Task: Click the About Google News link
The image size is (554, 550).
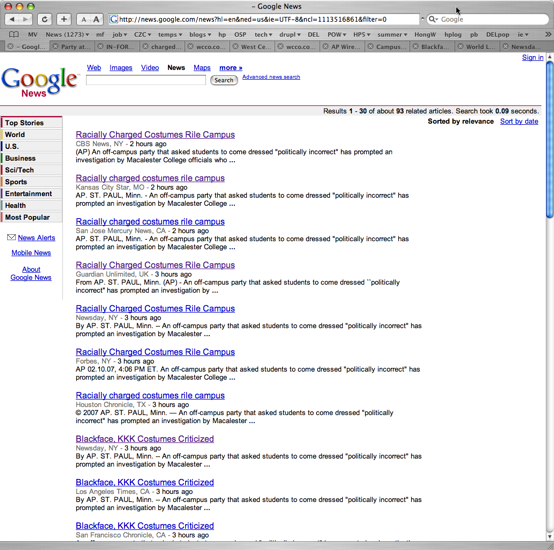Action: tap(31, 273)
